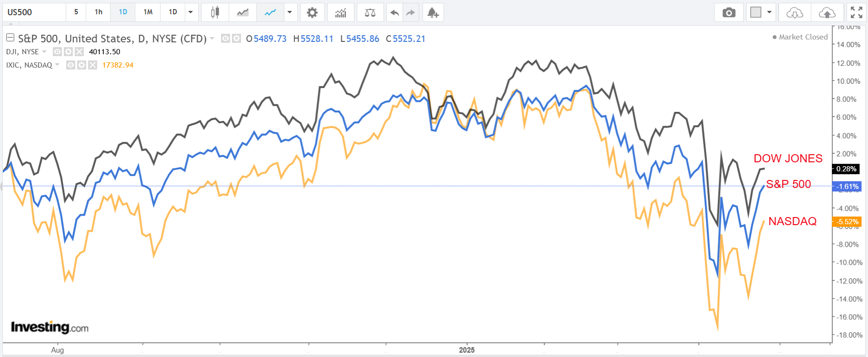
Task: Click the layout square swatch button
Action: (756, 12)
